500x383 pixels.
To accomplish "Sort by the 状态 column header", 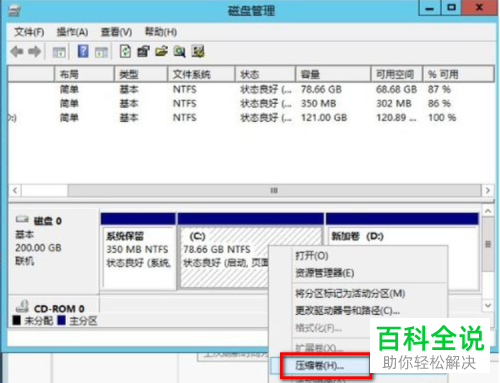I will pyautogui.click(x=266, y=74).
